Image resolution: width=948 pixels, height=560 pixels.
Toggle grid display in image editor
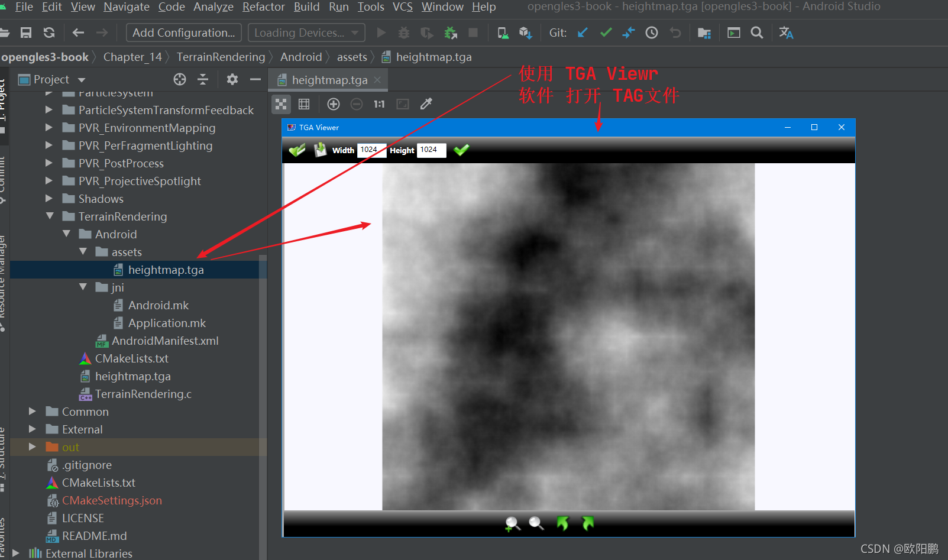click(304, 104)
